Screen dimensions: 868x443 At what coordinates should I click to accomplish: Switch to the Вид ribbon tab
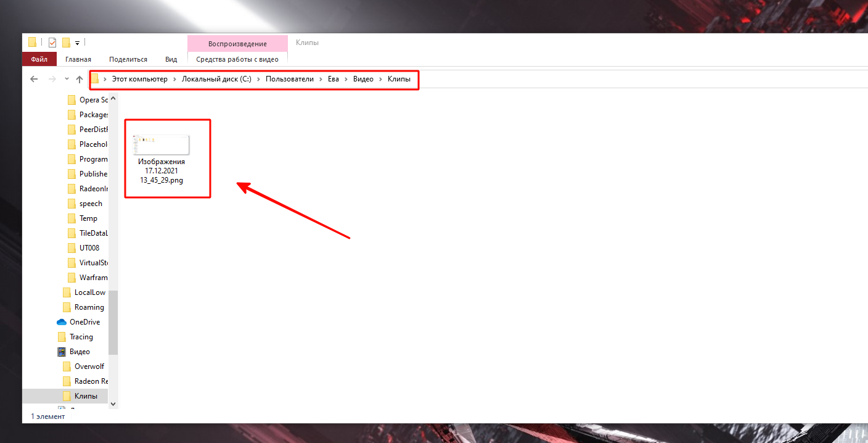point(171,59)
